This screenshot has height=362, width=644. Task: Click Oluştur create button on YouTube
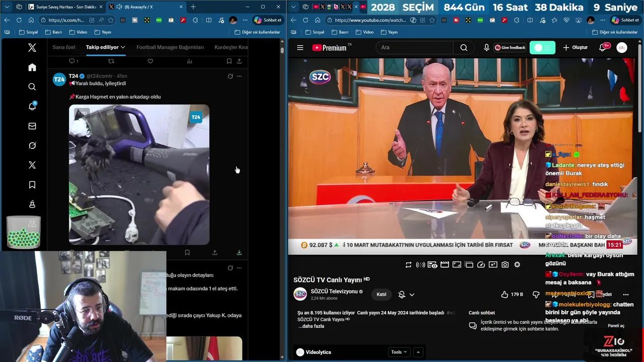point(575,48)
